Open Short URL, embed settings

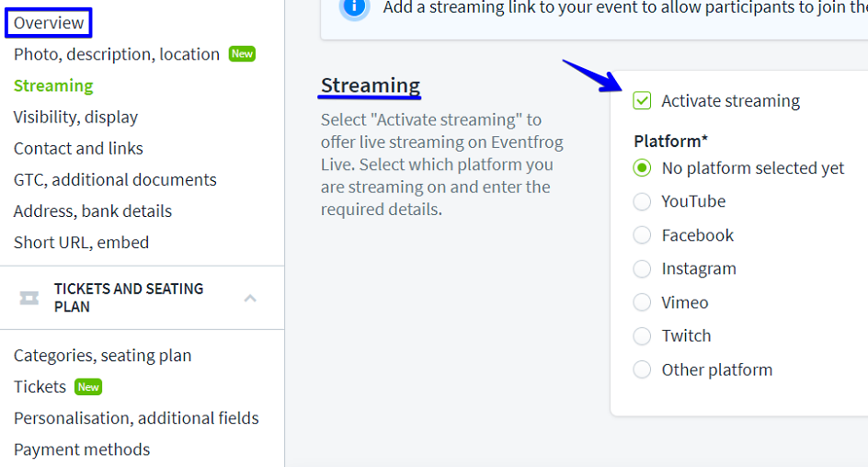coord(81,242)
